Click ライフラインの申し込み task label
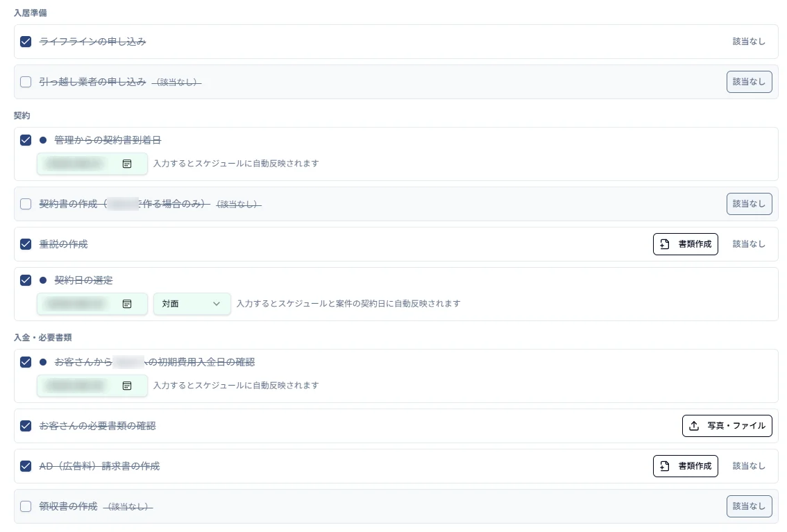The width and height of the screenshot is (787, 532). tap(92, 42)
